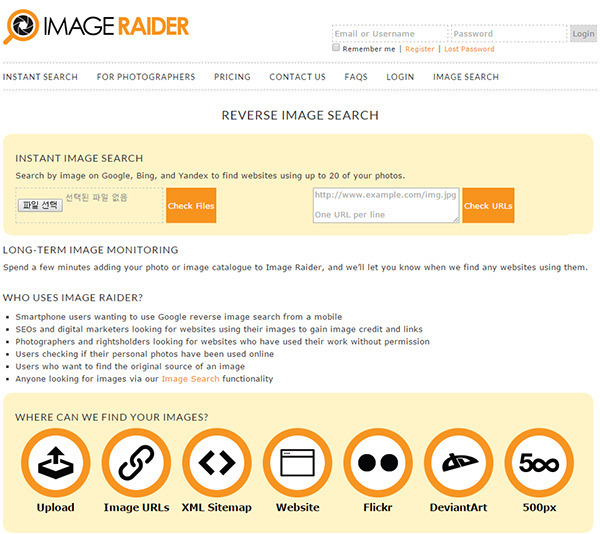Select the Flickr two-dots icon

point(378,462)
